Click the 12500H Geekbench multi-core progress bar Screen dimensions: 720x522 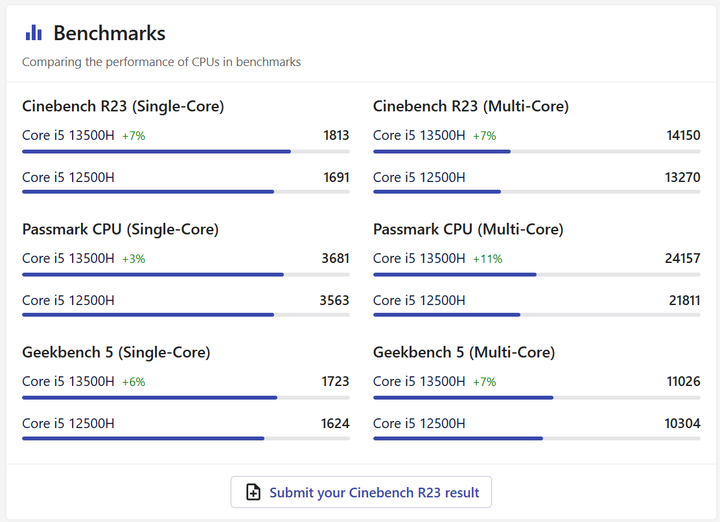[537, 438]
